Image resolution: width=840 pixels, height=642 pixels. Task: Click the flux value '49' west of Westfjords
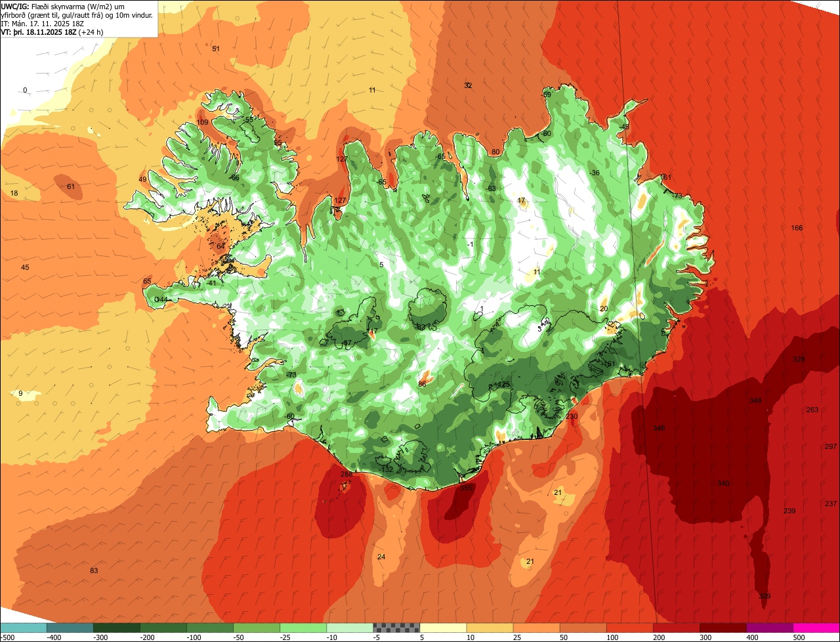pos(142,179)
